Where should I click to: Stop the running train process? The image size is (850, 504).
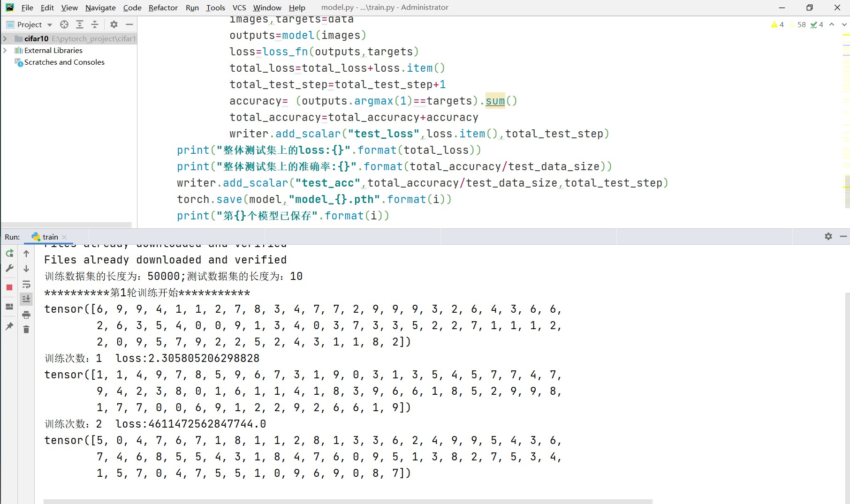click(x=9, y=287)
